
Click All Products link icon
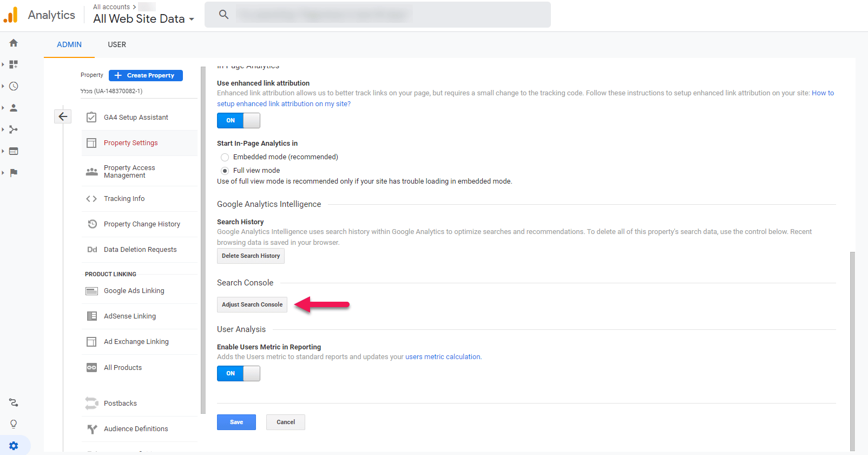(91, 367)
